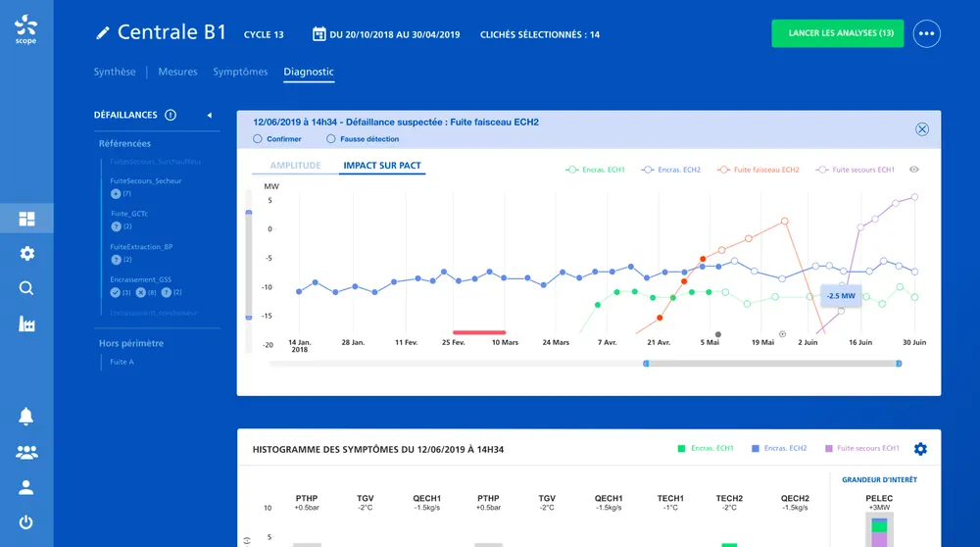
Task: Click the vertical axis zoom slider top handle
Action: pyautogui.click(x=249, y=213)
